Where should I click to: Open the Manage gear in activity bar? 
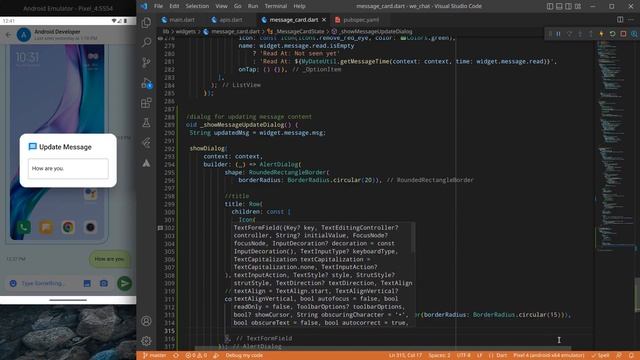(146, 340)
